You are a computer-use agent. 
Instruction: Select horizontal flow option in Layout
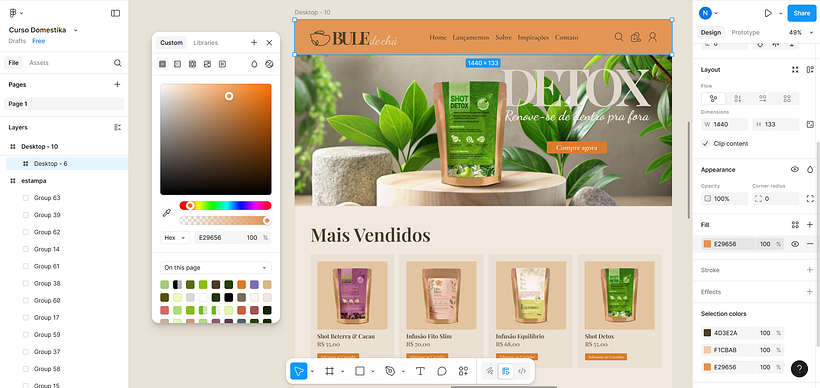pyautogui.click(x=762, y=98)
